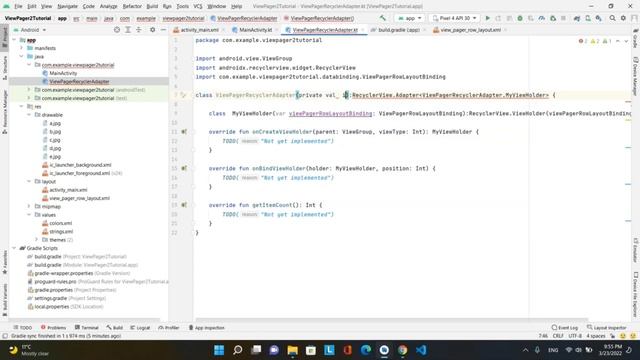Click the intention bulb icon on class line
This screenshot has height=360, width=640.
click(x=183, y=95)
